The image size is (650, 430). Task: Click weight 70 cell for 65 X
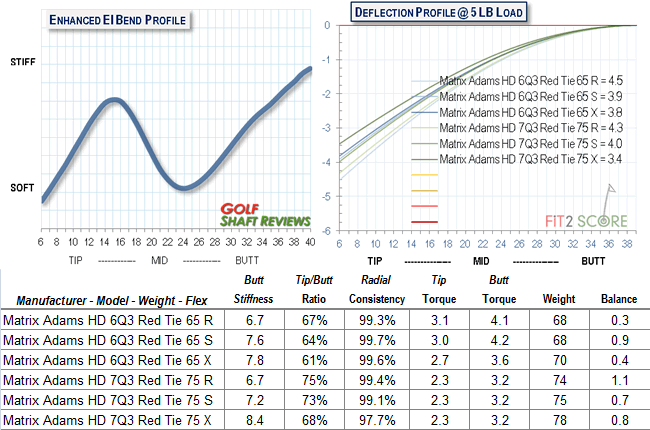click(560, 360)
